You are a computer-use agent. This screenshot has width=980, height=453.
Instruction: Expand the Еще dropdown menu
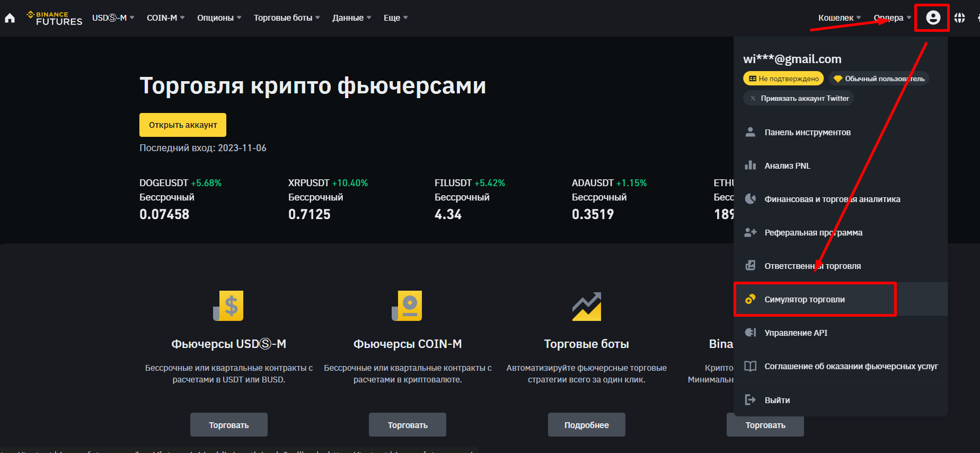point(396,18)
